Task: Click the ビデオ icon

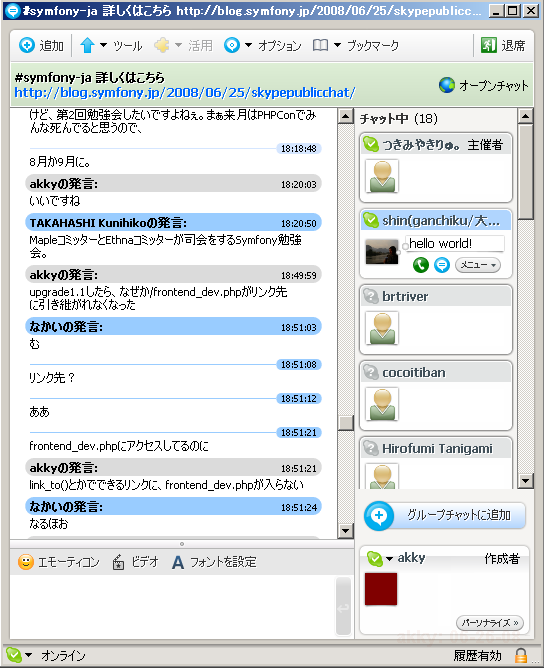Action: pos(118,562)
